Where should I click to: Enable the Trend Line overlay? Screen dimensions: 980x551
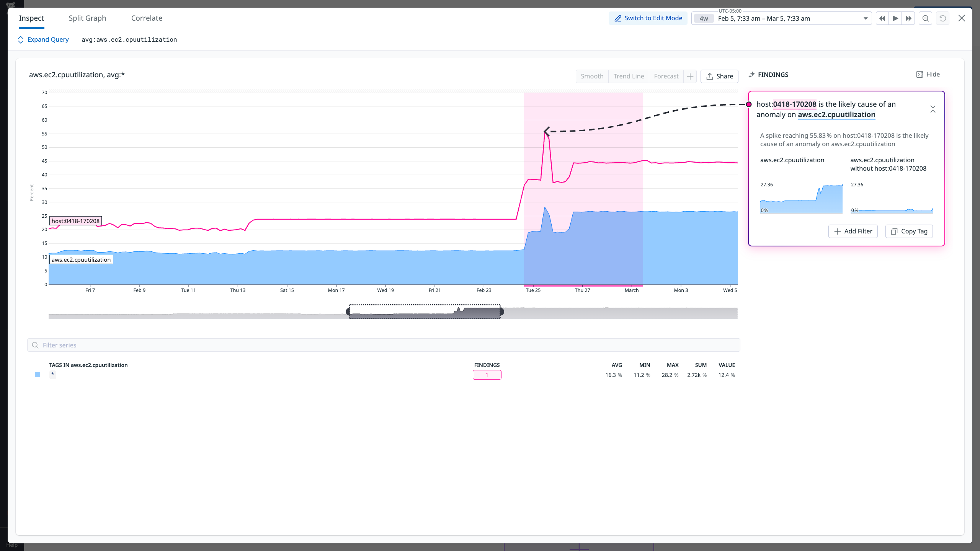[629, 76]
